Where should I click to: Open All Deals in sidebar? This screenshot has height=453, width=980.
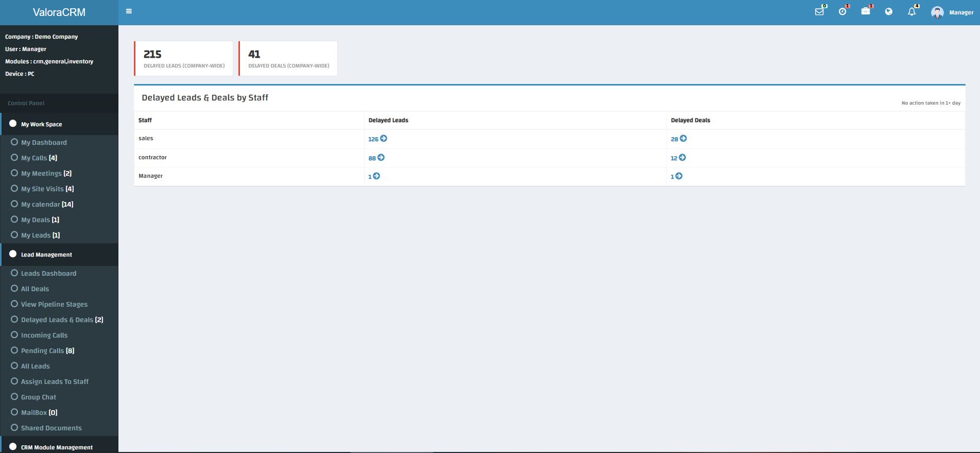click(35, 289)
